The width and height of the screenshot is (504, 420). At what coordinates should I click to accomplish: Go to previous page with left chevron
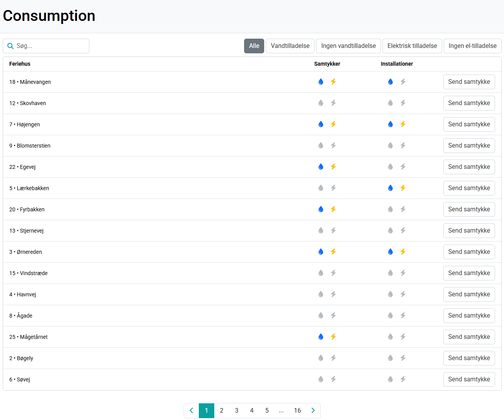click(191, 410)
